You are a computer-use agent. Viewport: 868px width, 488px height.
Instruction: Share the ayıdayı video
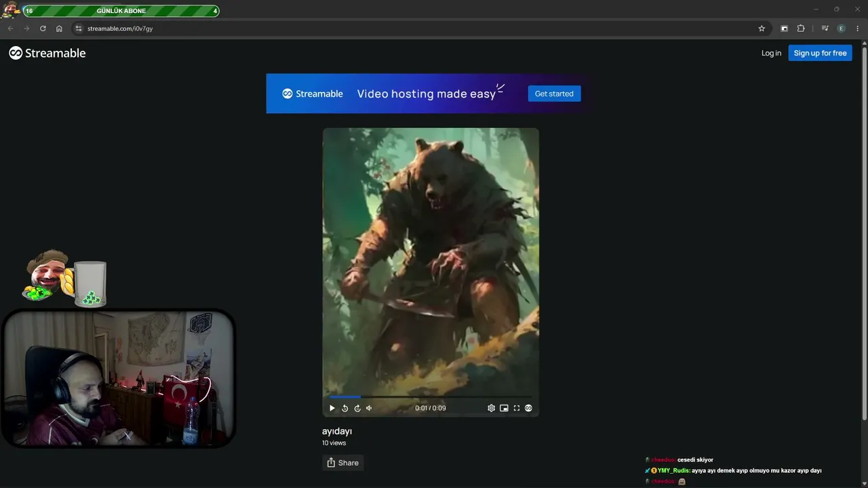coord(342,463)
